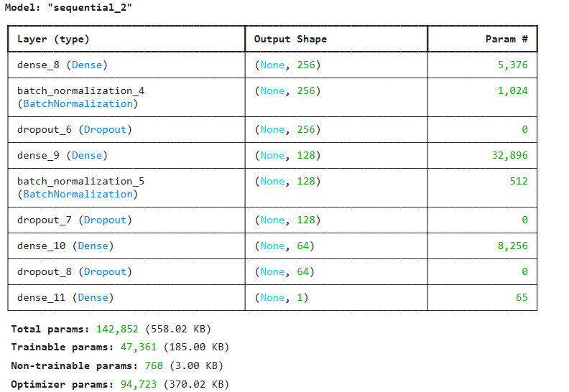Select the (None, 64) shape for dense_10

(x=284, y=246)
